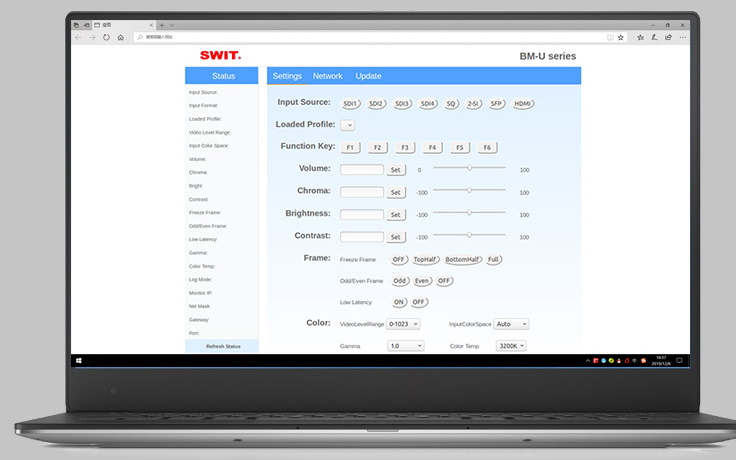Click the browser forward arrow
736x460 pixels.
coord(92,38)
